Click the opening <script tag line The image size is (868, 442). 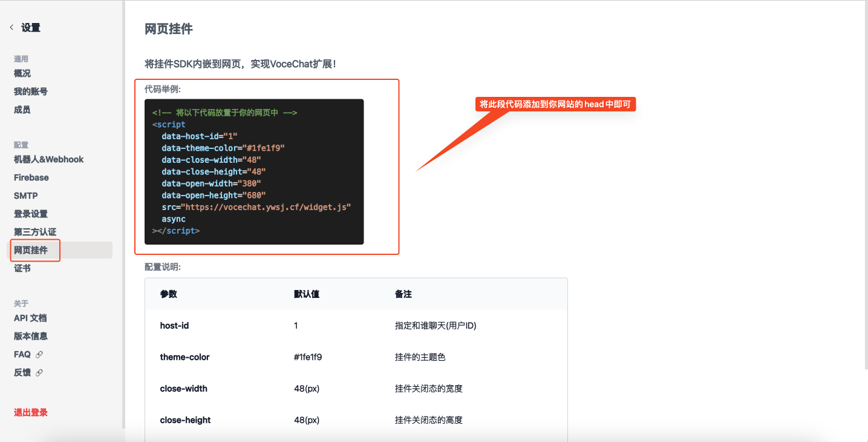(169, 124)
